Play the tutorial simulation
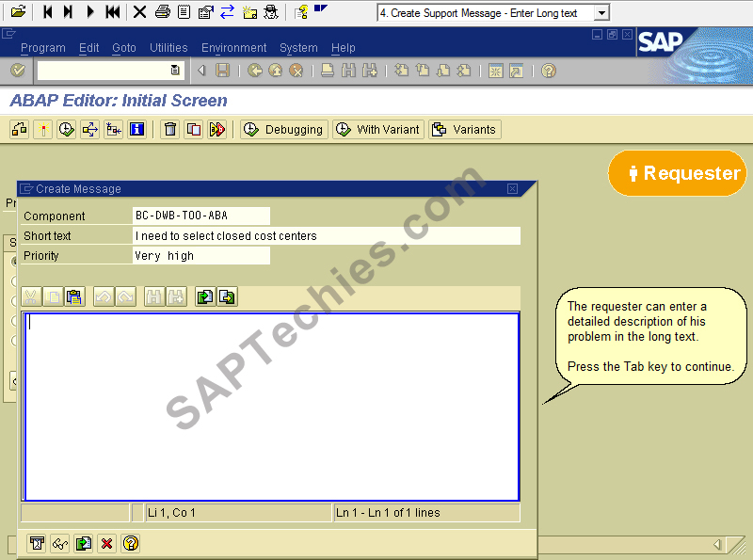753x560 pixels. [x=89, y=11]
